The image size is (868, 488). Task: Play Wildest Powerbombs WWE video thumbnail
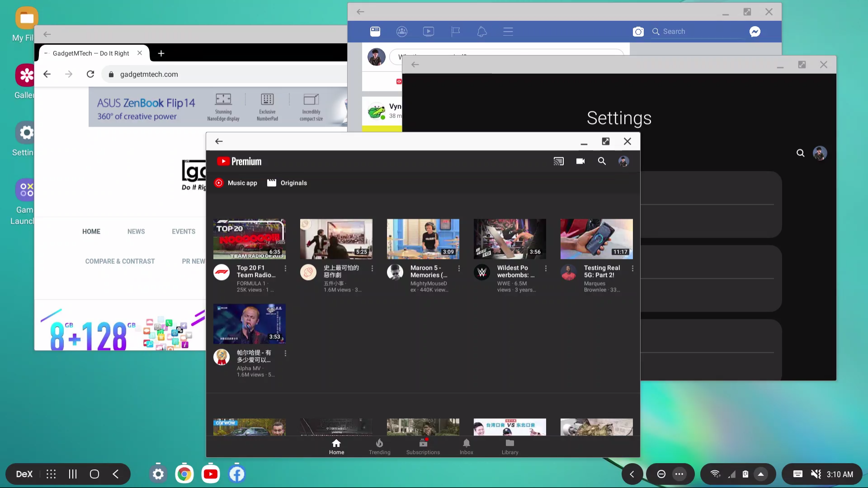pos(510,239)
